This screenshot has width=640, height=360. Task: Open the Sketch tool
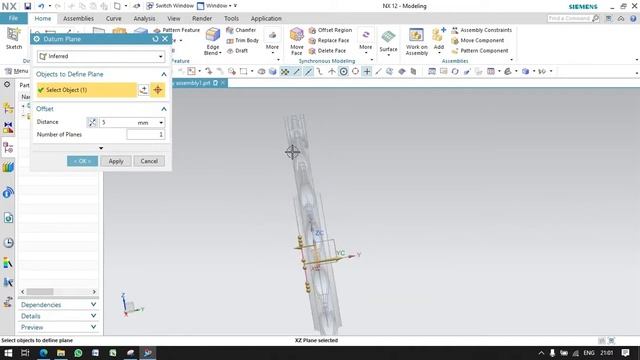(x=13, y=39)
